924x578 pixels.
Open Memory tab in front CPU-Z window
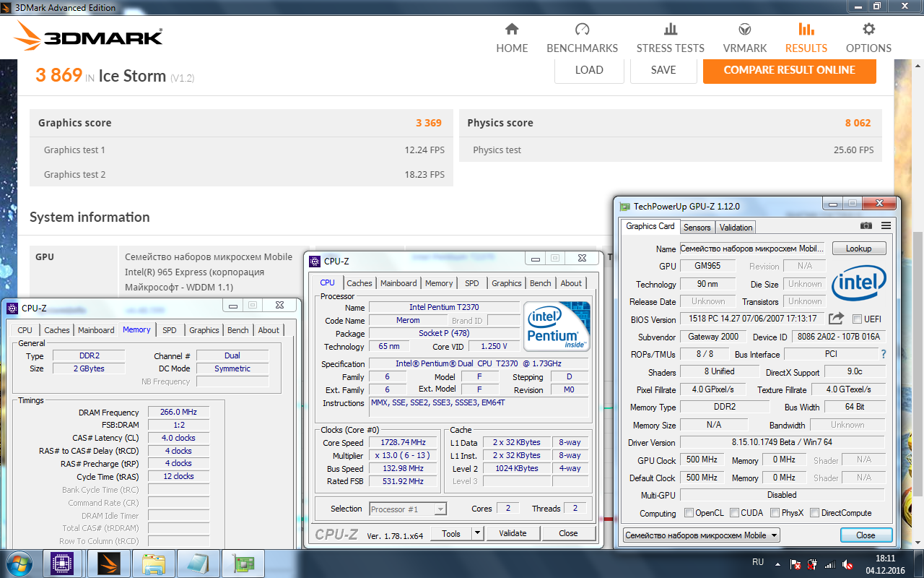[439, 283]
